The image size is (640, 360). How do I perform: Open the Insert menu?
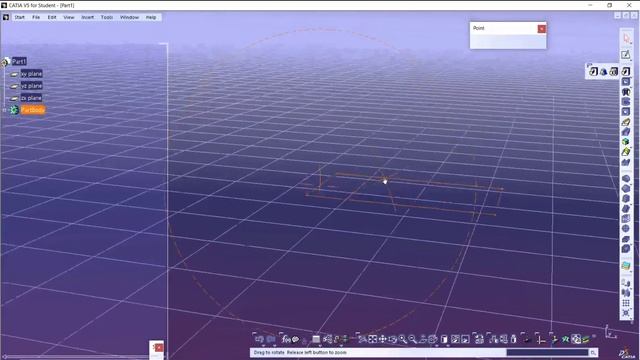pyautogui.click(x=87, y=17)
